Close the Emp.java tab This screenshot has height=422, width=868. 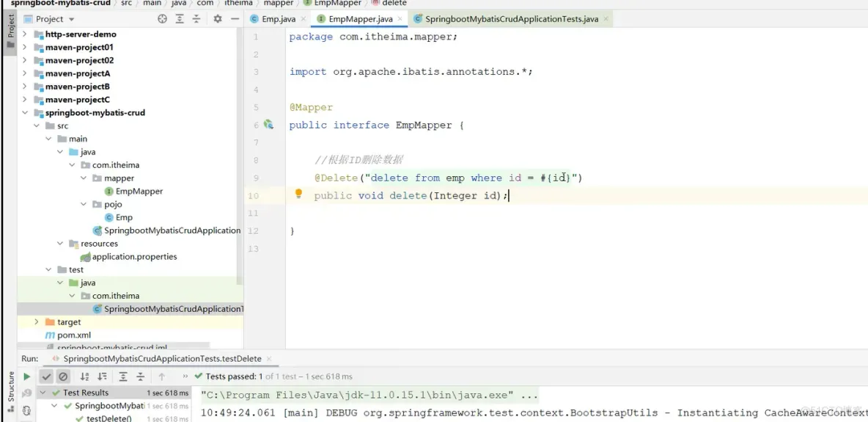pos(303,19)
